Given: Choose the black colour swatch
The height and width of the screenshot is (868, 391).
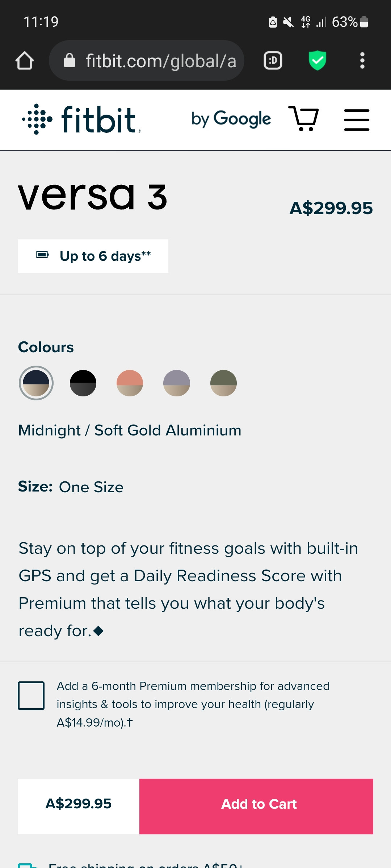Looking at the screenshot, I should [x=83, y=383].
